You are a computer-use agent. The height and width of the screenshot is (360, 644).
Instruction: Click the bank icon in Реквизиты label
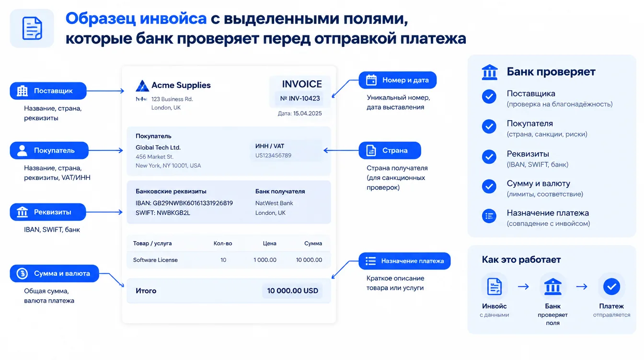pos(22,212)
